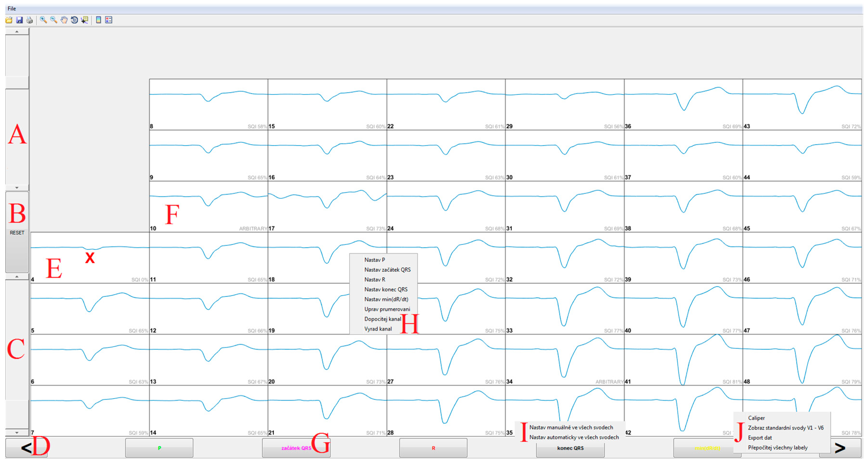Enable the Data Cursor tool

(x=85, y=20)
